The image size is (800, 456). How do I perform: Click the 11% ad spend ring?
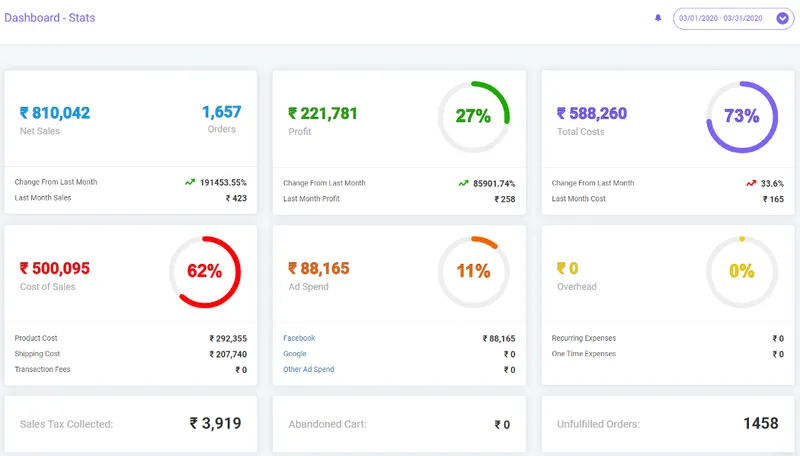point(473,271)
